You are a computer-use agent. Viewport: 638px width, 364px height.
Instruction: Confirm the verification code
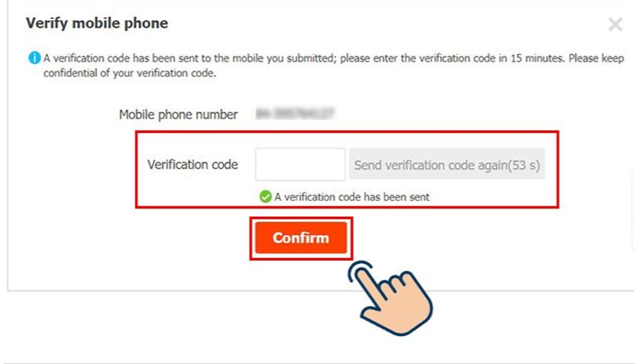(301, 237)
